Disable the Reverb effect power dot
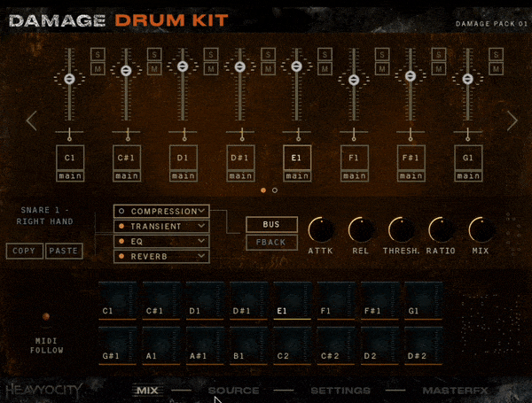Image resolution: width=532 pixels, height=403 pixels. (x=121, y=256)
